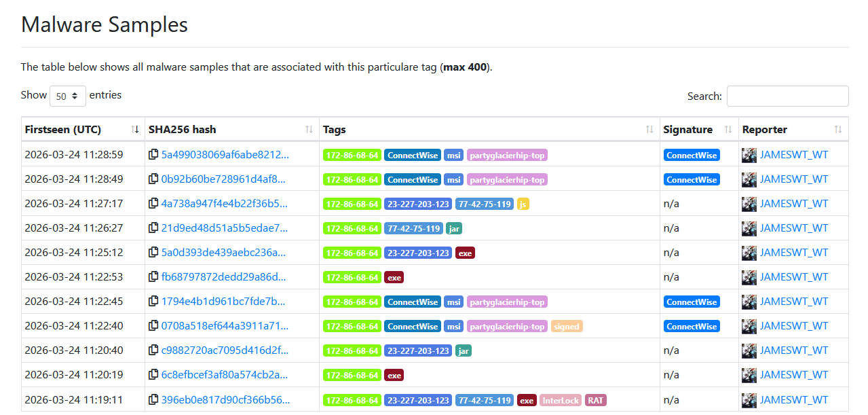Click the InterLock tag badge
This screenshot has height=415, width=868.
(x=561, y=400)
